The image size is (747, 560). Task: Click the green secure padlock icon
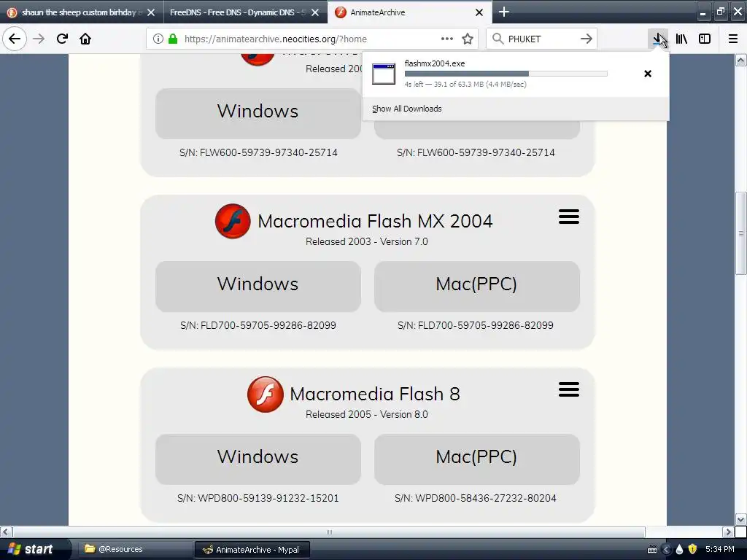coord(173,39)
